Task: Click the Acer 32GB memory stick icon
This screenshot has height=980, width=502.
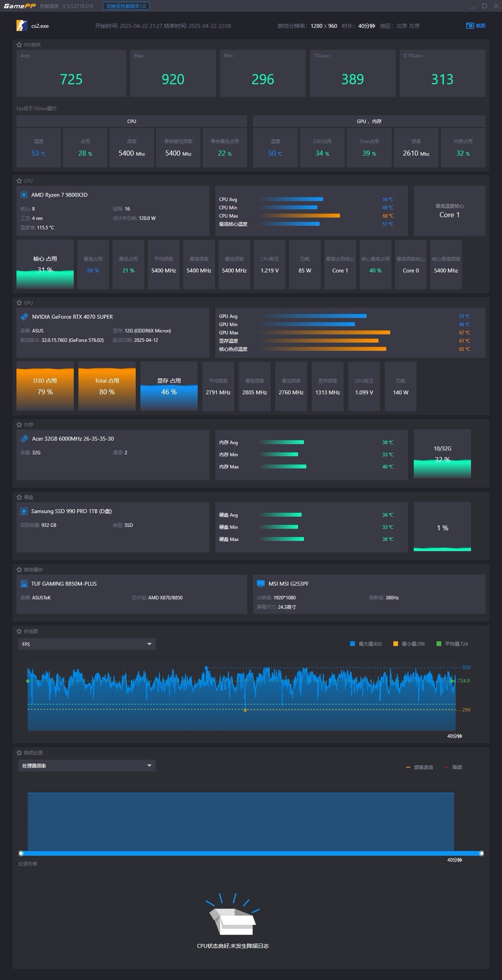Action: pyautogui.click(x=24, y=439)
